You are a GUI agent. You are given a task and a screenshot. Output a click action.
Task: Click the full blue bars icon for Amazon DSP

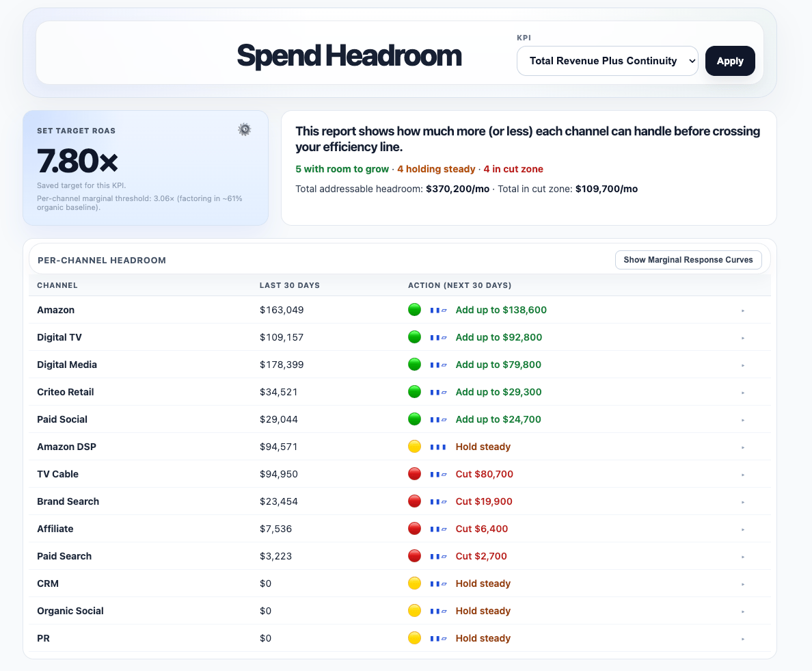438,447
